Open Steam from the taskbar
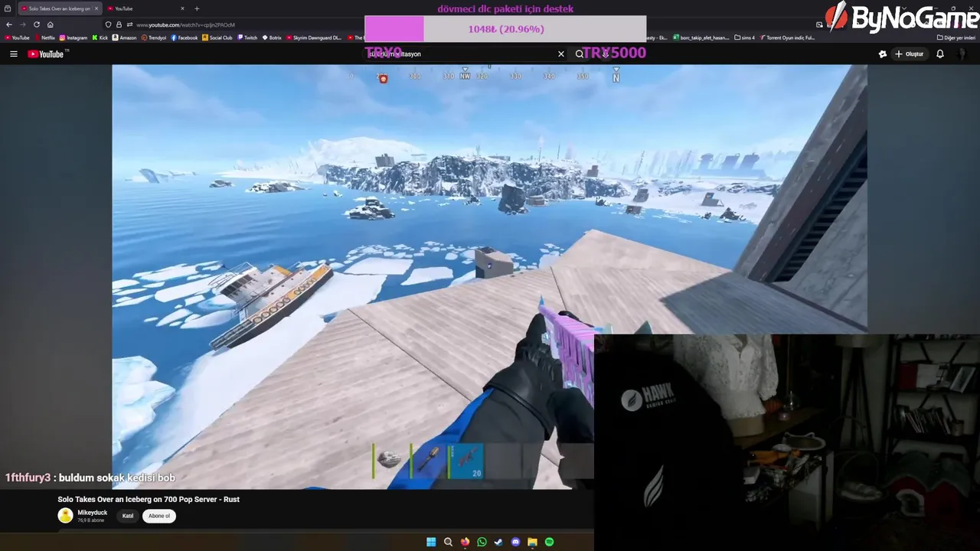Screen dimensions: 980x551 pos(498,542)
